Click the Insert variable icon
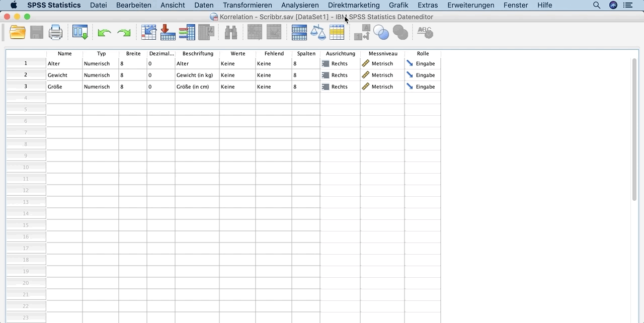The width and height of the screenshot is (644, 323). (x=274, y=33)
